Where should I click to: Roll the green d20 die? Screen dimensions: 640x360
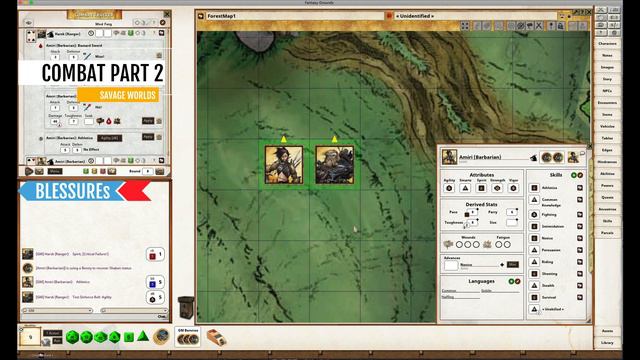click(x=72, y=337)
